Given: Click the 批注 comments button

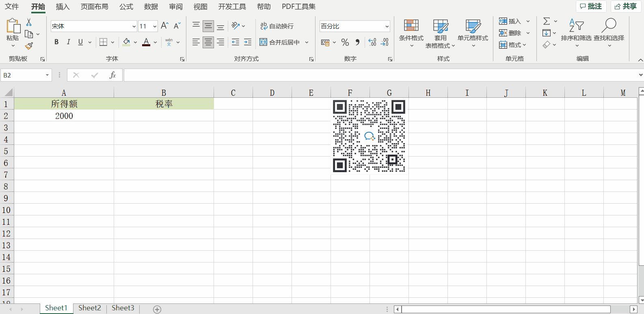Looking at the screenshot, I should (591, 6).
